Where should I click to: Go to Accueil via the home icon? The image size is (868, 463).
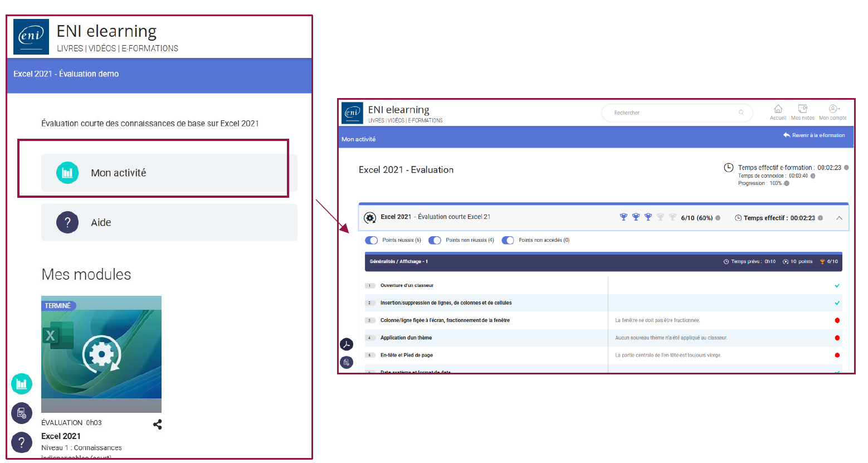(x=778, y=109)
